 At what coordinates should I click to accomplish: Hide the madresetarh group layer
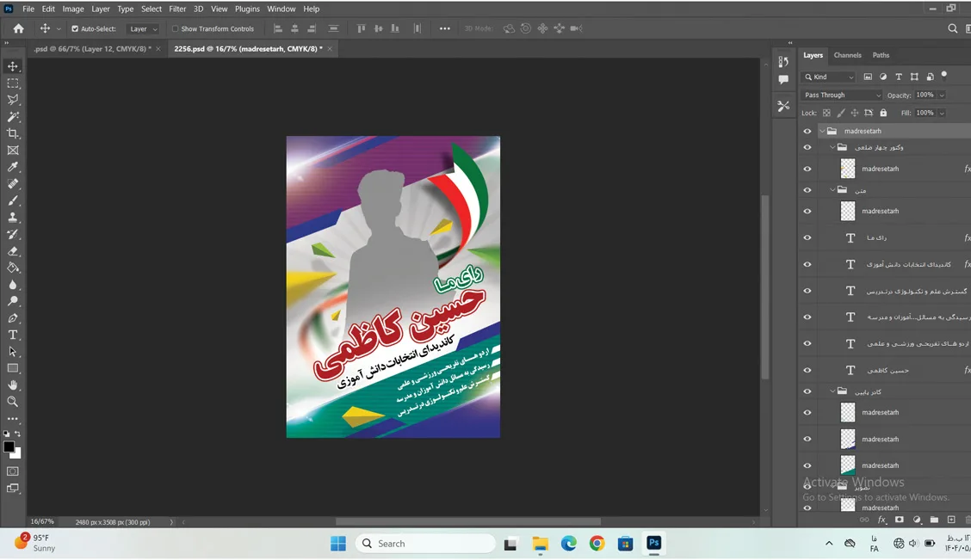coord(807,131)
